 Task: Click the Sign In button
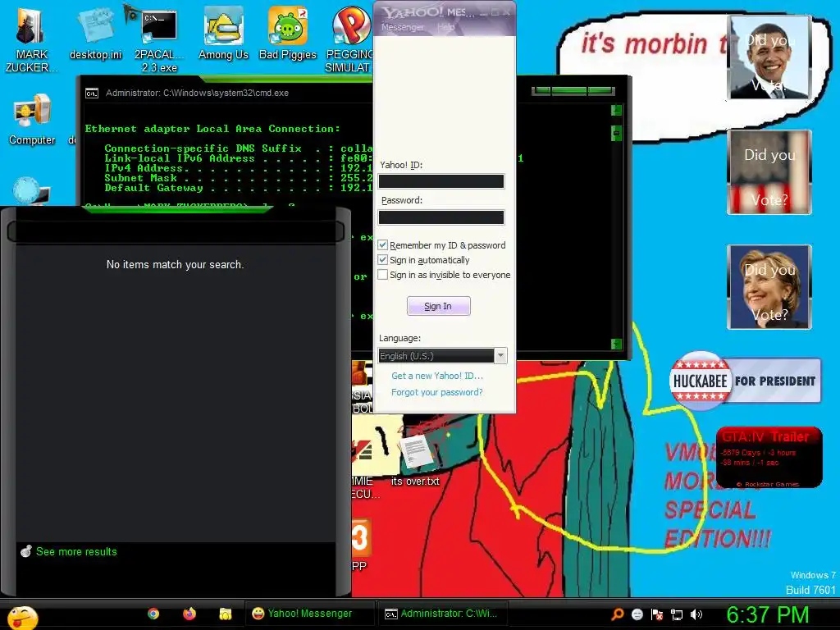click(438, 306)
